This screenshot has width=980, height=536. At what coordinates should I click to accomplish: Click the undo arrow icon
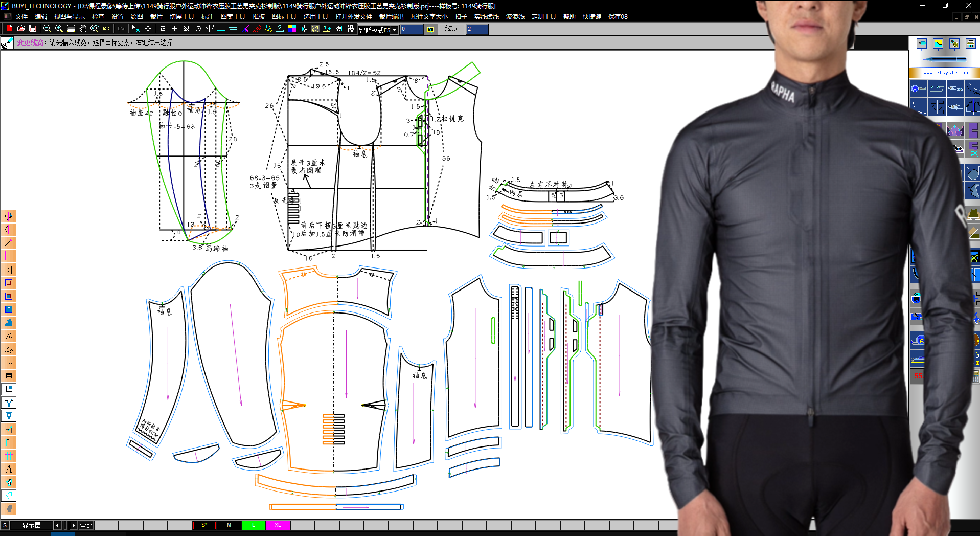point(106,29)
